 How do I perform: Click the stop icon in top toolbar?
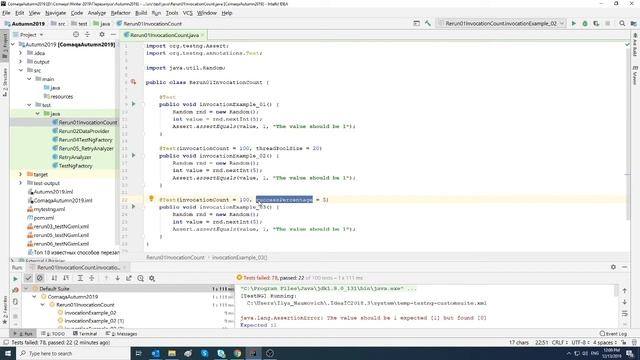608,24
